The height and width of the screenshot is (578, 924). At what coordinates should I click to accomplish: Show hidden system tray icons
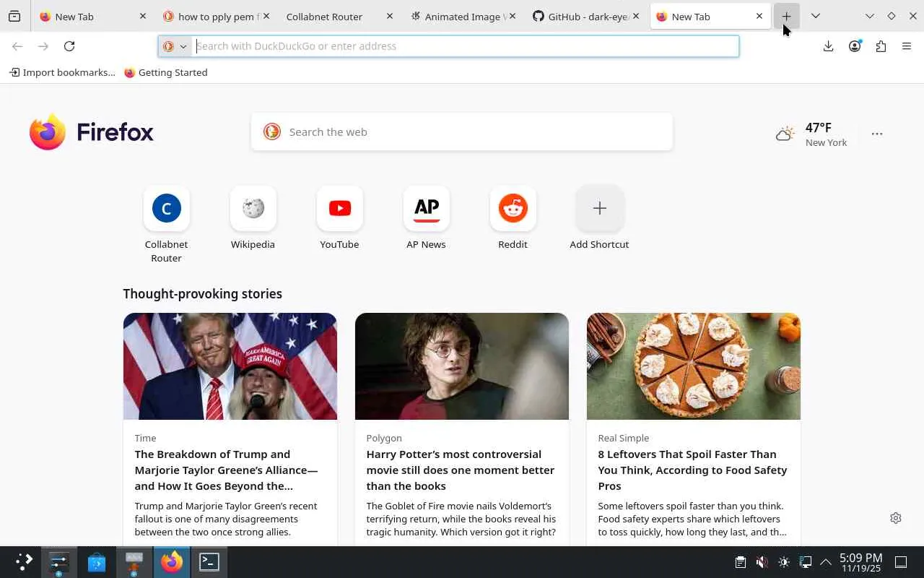pyautogui.click(x=826, y=562)
